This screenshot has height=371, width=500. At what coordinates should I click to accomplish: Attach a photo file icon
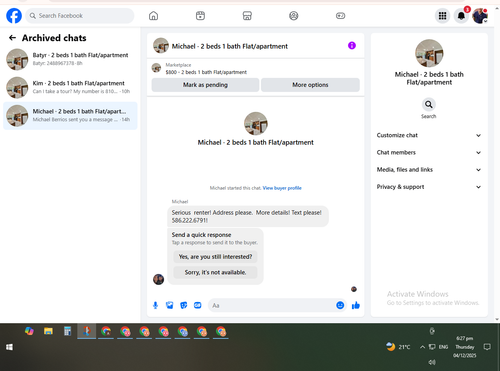coord(170,305)
